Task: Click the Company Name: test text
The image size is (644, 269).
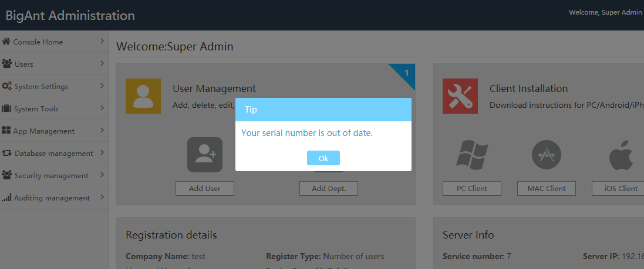Action: [166, 257]
